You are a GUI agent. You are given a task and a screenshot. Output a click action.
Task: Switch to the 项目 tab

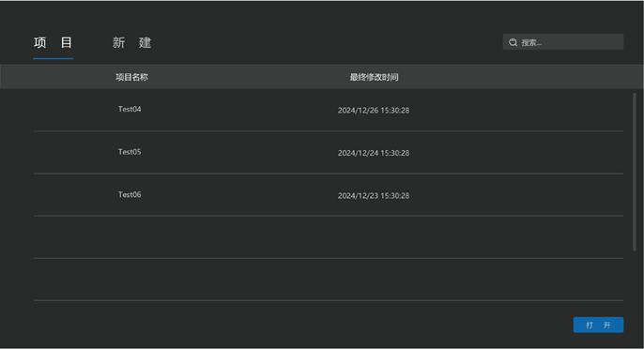[53, 42]
